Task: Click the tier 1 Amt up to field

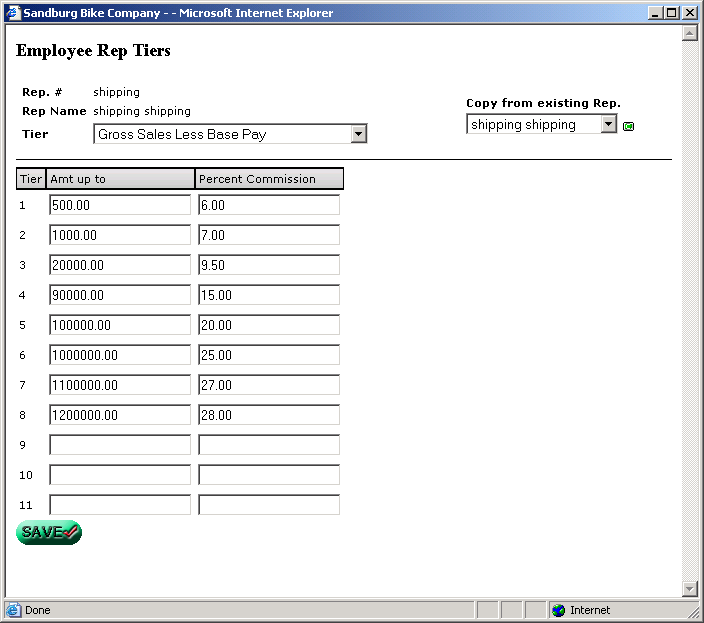Action: click(x=120, y=205)
